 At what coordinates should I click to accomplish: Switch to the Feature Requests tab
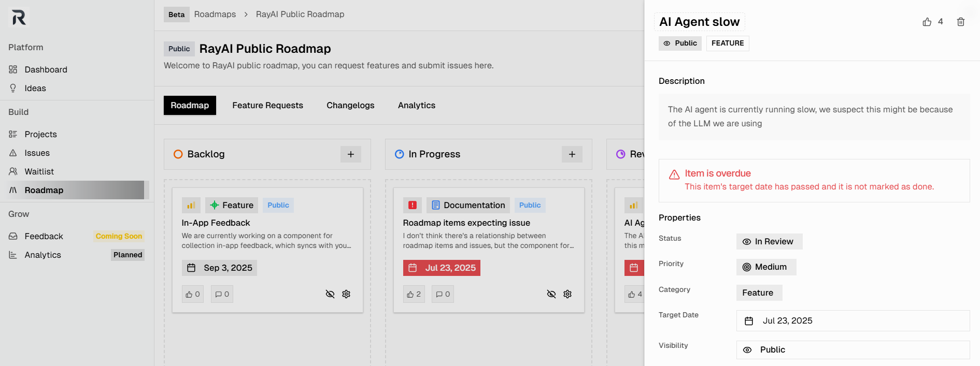pyautogui.click(x=267, y=106)
